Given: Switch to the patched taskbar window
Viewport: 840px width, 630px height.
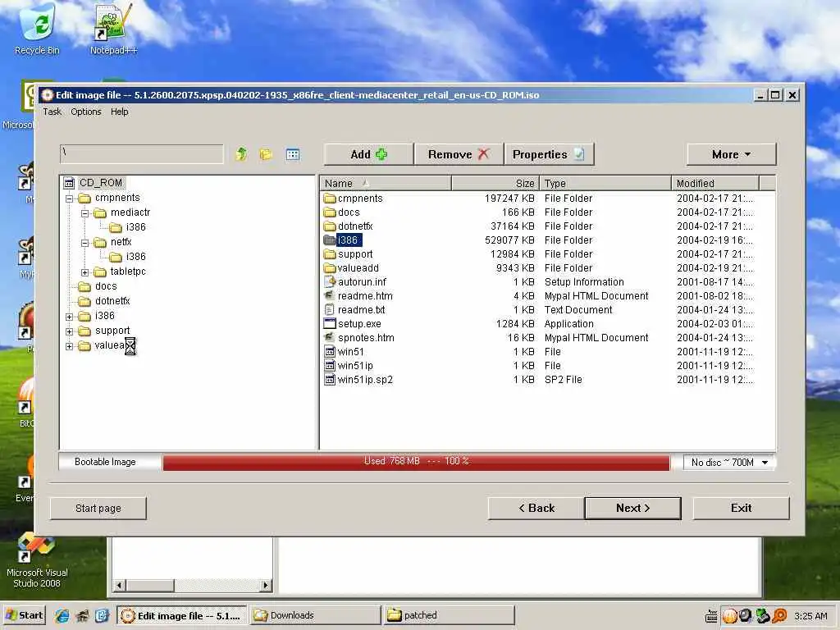Looking at the screenshot, I should pos(449,615).
